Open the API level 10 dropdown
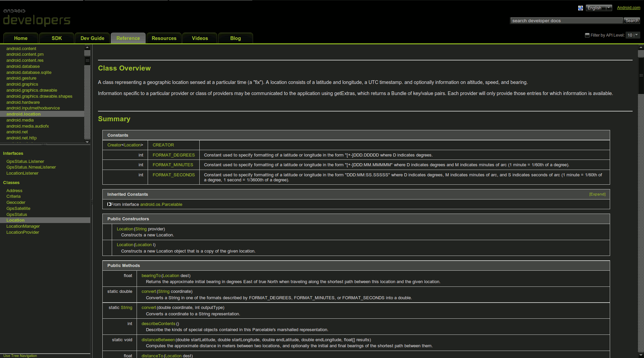Viewport: 644px width, 358px height. coord(633,35)
